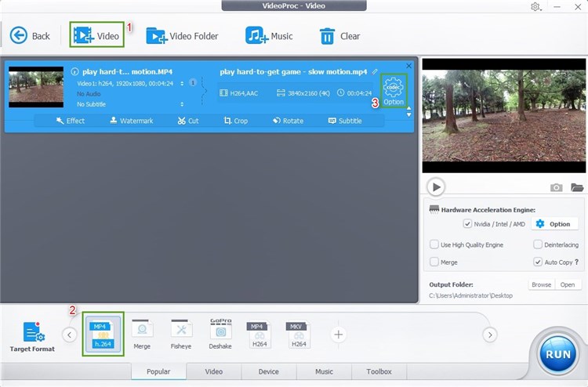Add a new format with plus button

pos(338,335)
